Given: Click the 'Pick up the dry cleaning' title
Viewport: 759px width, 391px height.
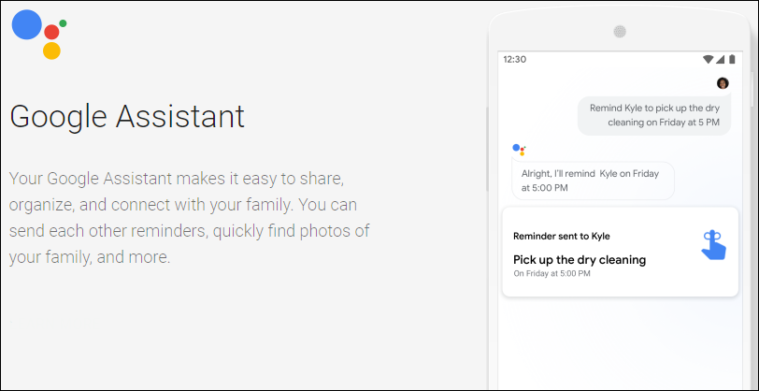Looking at the screenshot, I should pos(579,260).
